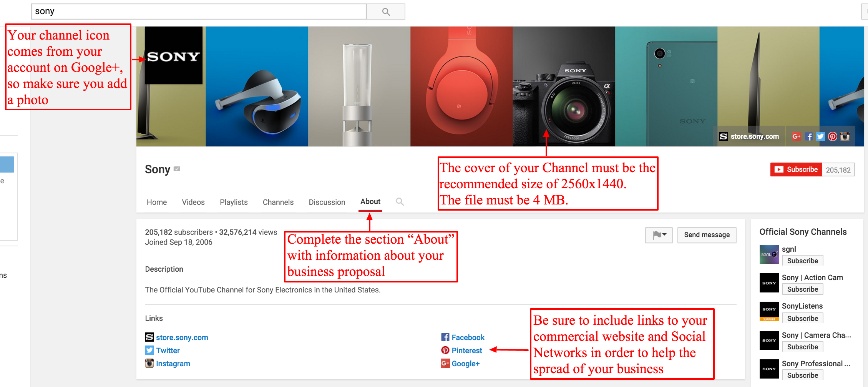868x387 pixels.
Task: Click the search magnifier button
Action: pyautogui.click(x=385, y=12)
